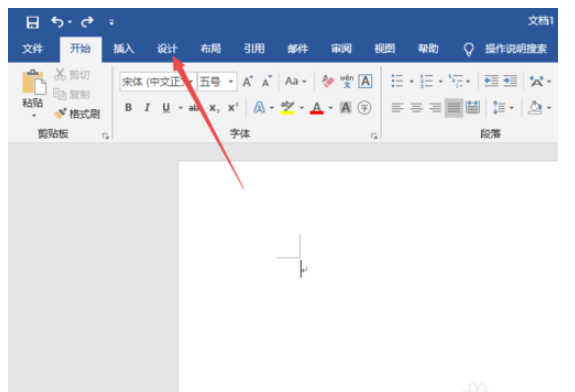Open the 剪贴板 dialog launcher

(x=106, y=136)
